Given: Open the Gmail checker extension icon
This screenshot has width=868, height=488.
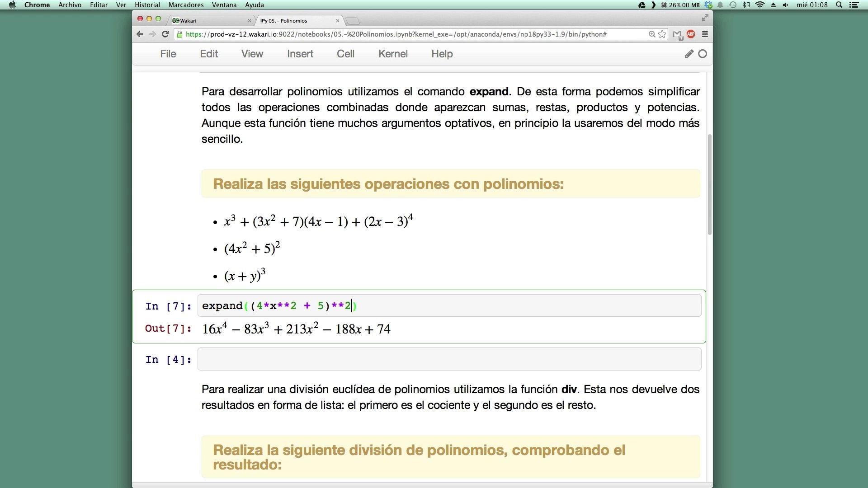Looking at the screenshot, I should (x=677, y=34).
